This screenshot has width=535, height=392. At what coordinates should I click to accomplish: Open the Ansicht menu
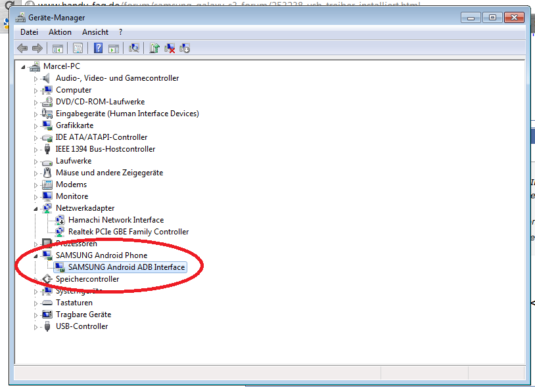click(x=95, y=32)
